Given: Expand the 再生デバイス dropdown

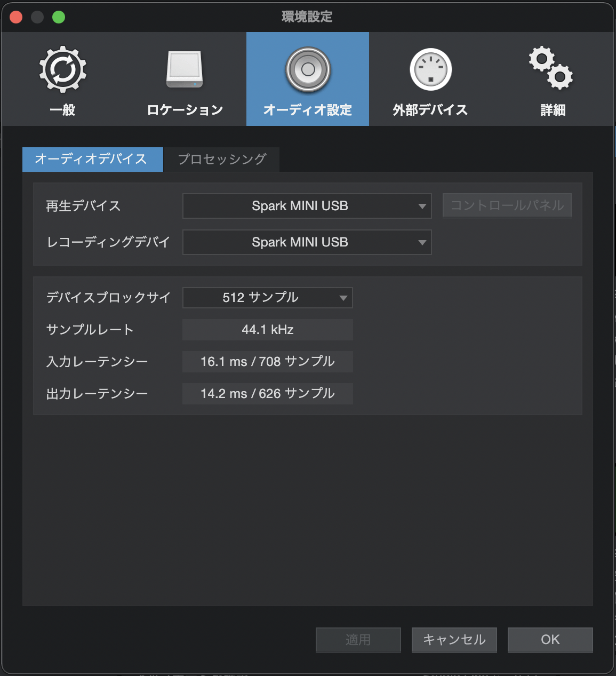Looking at the screenshot, I should (307, 206).
